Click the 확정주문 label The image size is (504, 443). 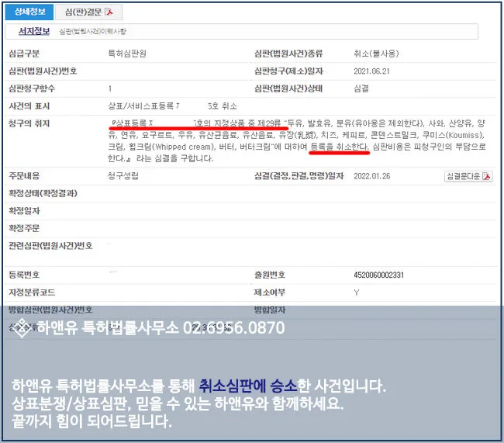[x=24, y=228]
